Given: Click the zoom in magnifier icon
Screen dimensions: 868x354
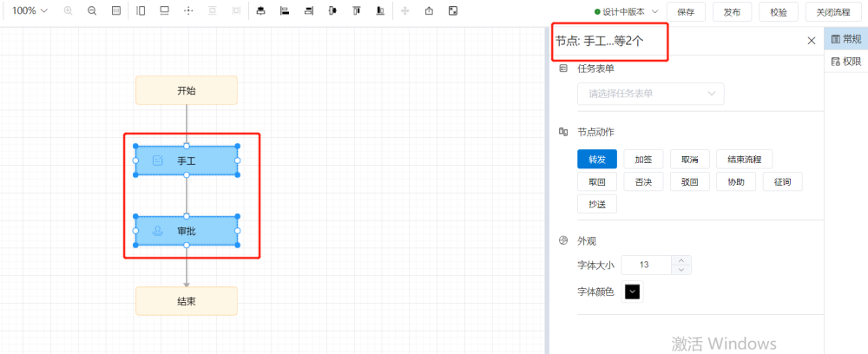Looking at the screenshot, I should [69, 11].
